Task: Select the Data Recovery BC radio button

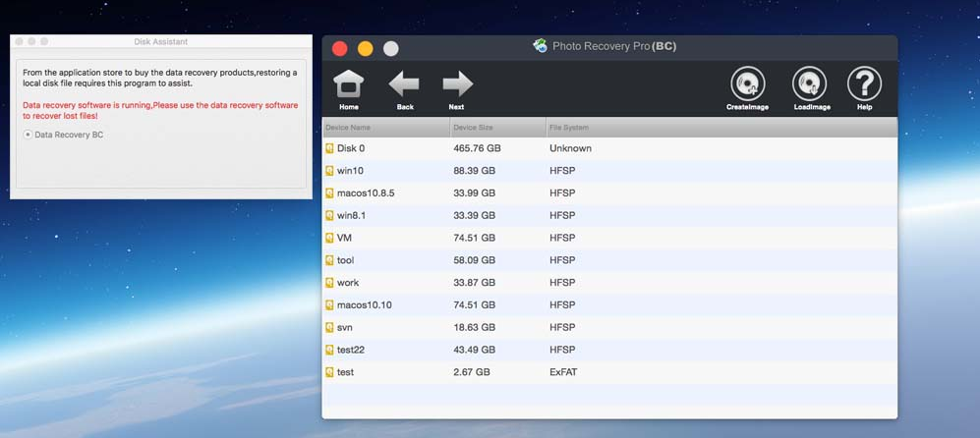Action: tap(28, 135)
